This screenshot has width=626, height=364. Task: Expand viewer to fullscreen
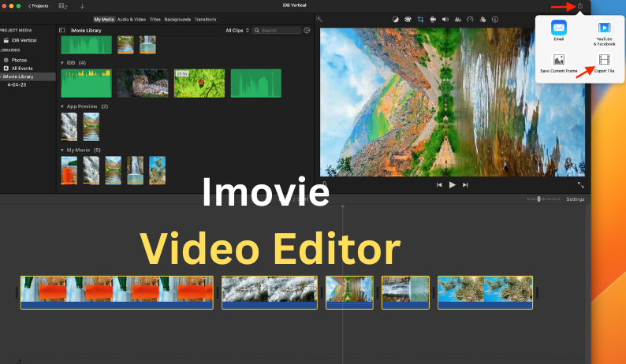580,185
